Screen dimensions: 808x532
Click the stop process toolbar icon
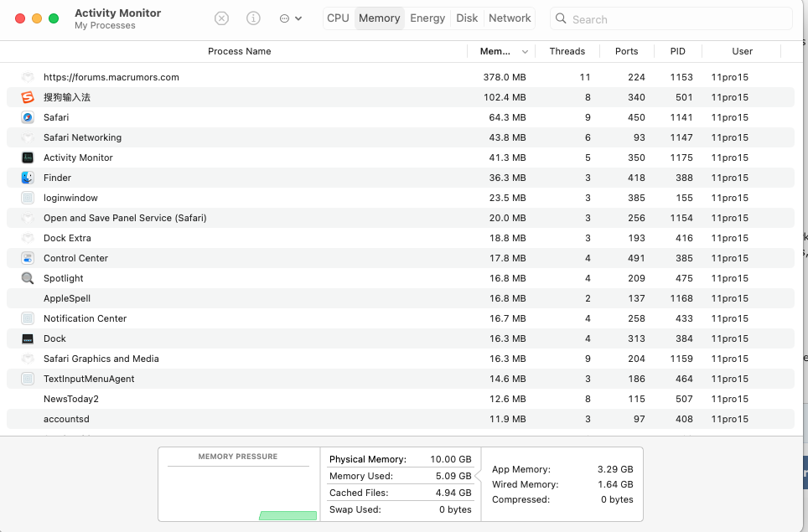(x=221, y=18)
